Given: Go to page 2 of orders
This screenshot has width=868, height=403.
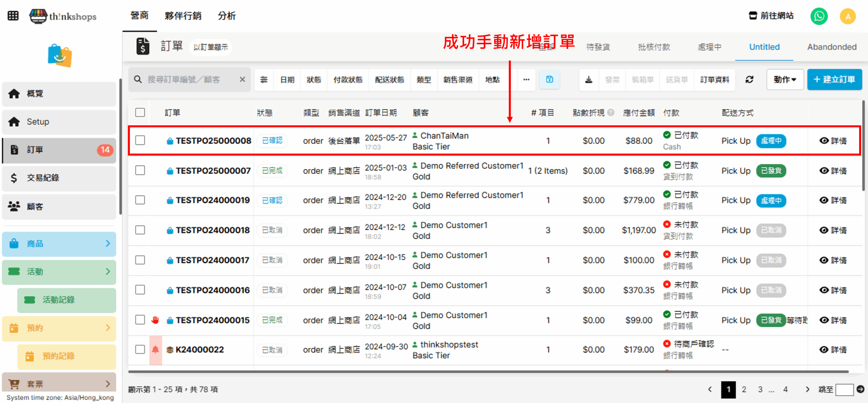Looking at the screenshot, I should (x=744, y=389).
